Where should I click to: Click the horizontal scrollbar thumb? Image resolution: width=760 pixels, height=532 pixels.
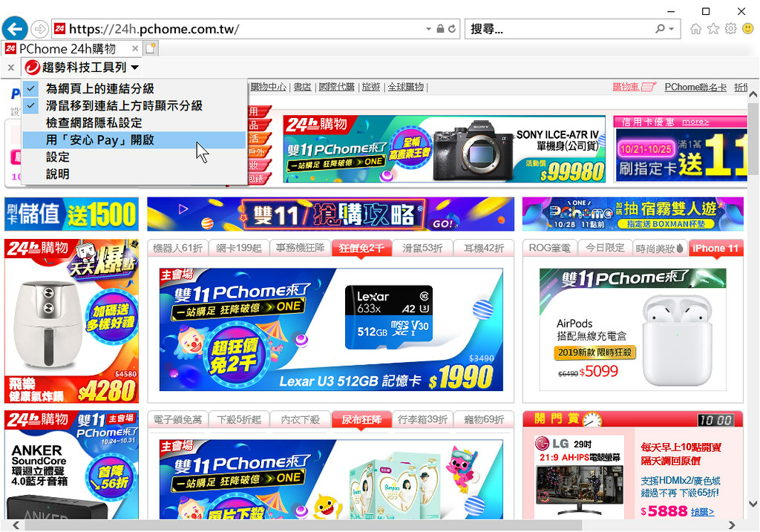[303, 525]
